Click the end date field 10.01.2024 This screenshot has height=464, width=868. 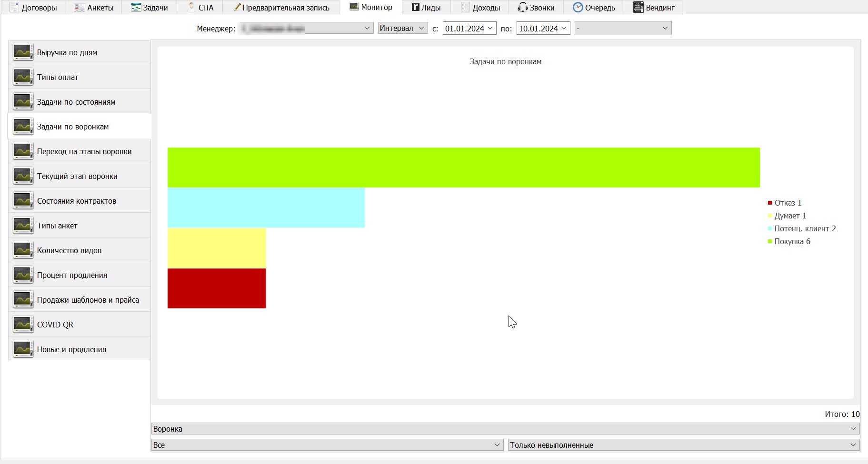543,28
